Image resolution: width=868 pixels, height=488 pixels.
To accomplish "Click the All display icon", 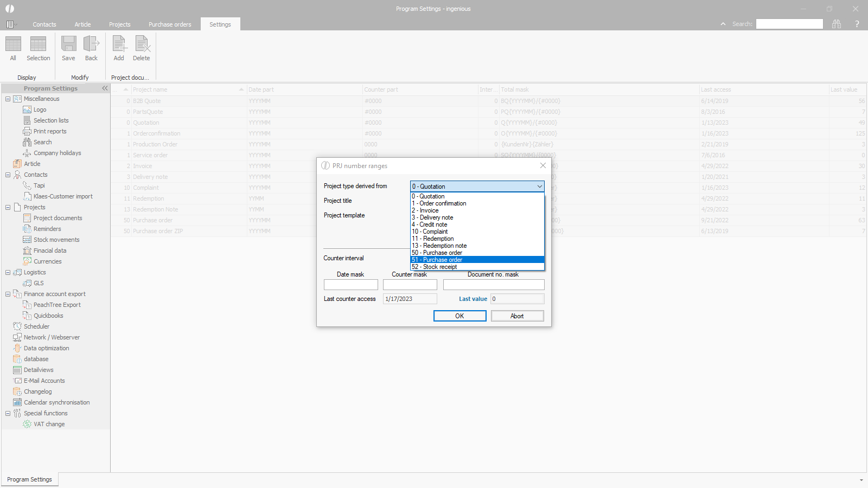I will point(13,44).
